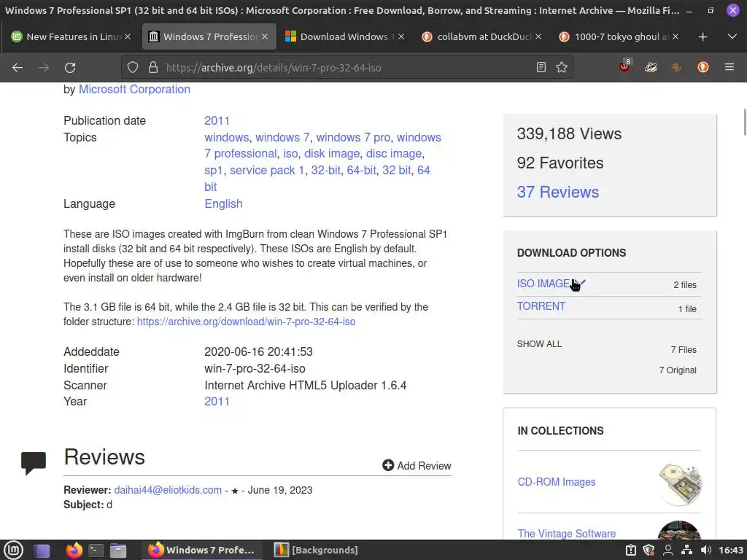Image resolution: width=747 pixels, height=560 pixels.
Task: Open the notifications tray icon
Action: coord(631,550)
